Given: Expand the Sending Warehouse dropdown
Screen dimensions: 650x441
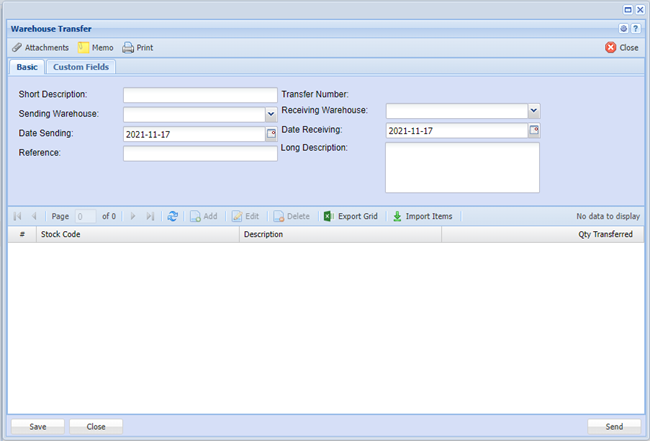Looking at the screenshot, I should tap(270, 114).
